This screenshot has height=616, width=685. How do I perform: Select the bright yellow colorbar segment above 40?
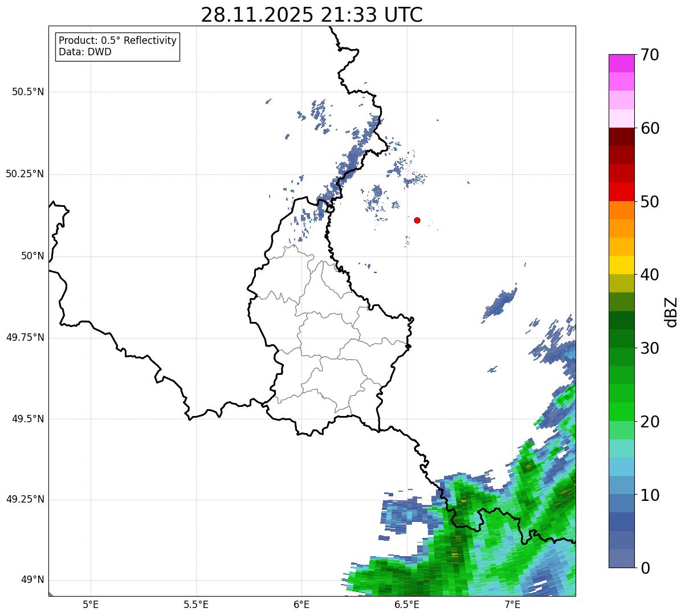[x=622, y=265]
